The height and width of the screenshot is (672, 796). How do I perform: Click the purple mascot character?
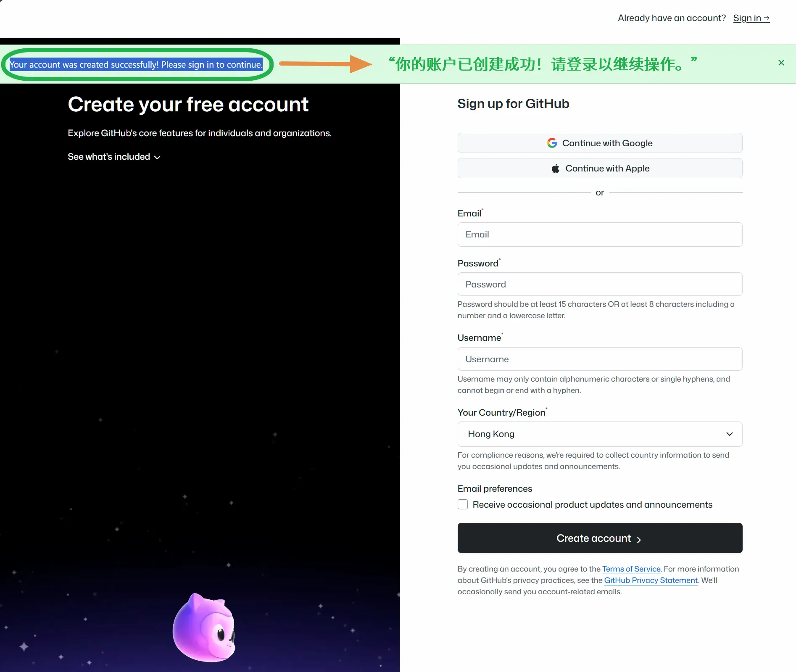(x=205, y=629)
